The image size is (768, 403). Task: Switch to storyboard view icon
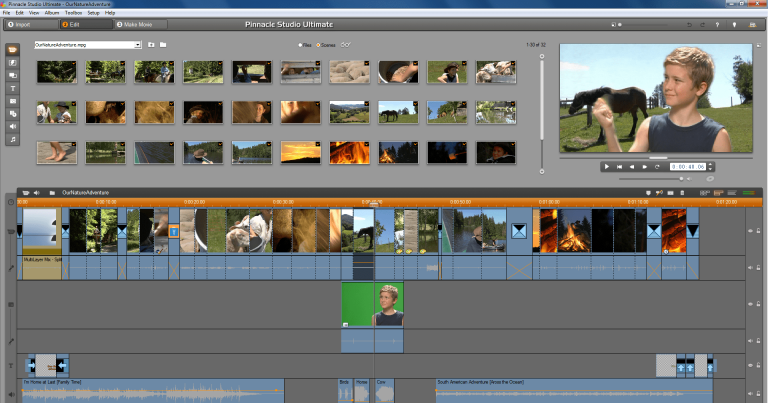[704, 193]
